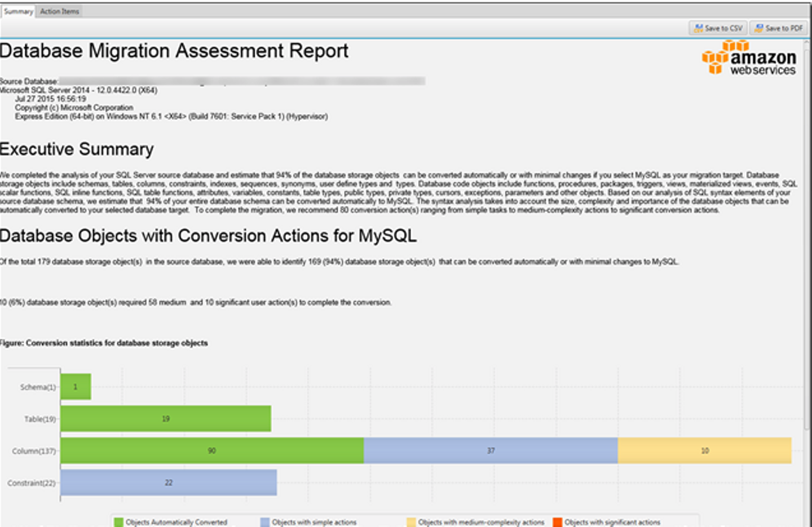The width and height of the screenshot is (812, 527).
Task: Switch to the Summary tab
Action: [x=18, y=11]
